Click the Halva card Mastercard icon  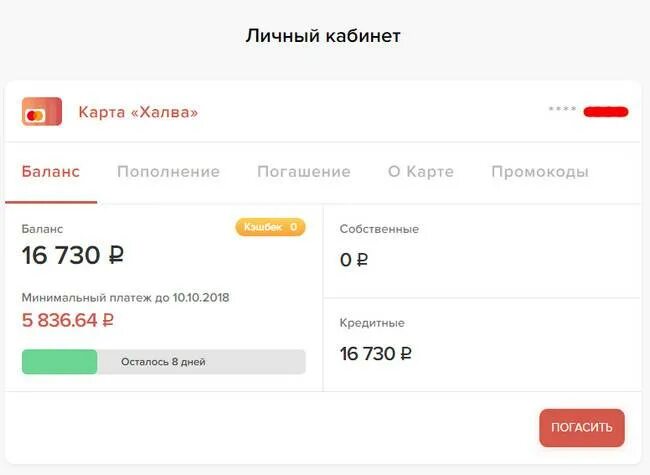coord(42,111)
